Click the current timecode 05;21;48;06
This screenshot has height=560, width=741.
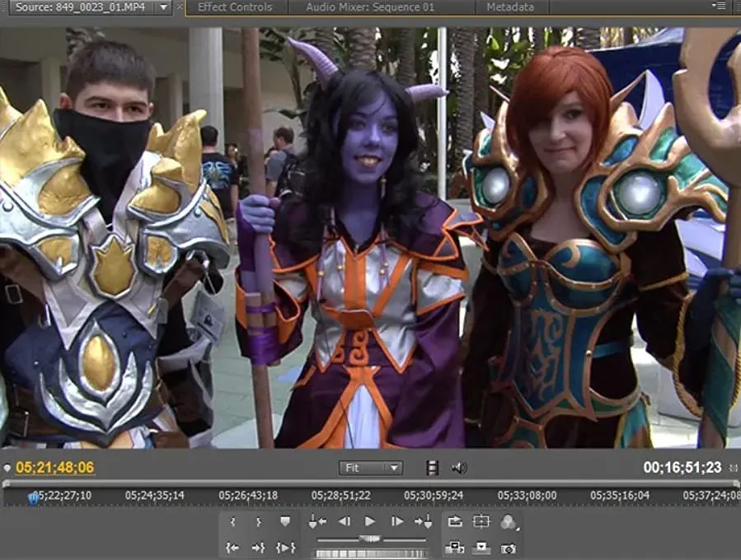(x=55, y=468)
